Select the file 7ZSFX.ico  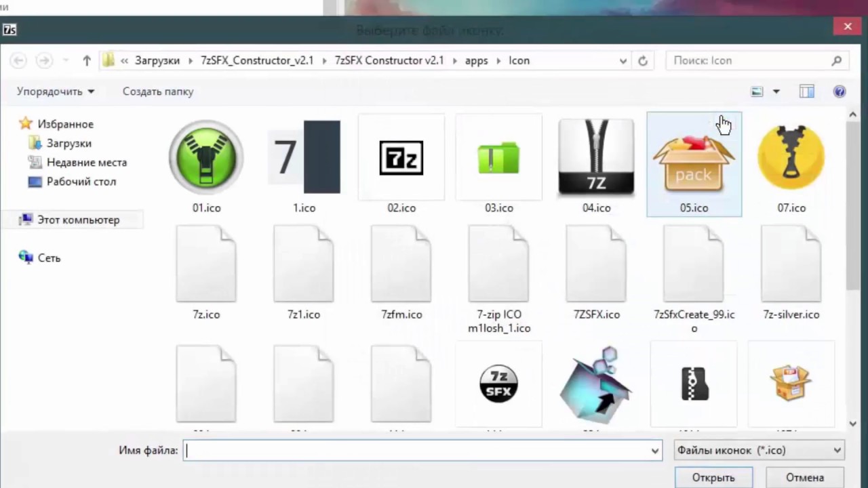pyautogui.click(x=597, y=272)
